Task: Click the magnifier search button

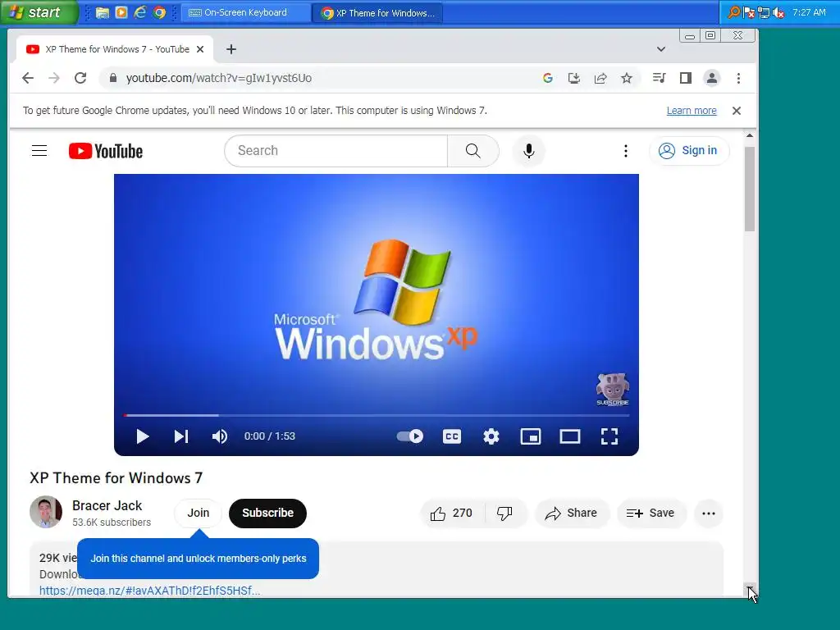Action: tap(473, 151)
